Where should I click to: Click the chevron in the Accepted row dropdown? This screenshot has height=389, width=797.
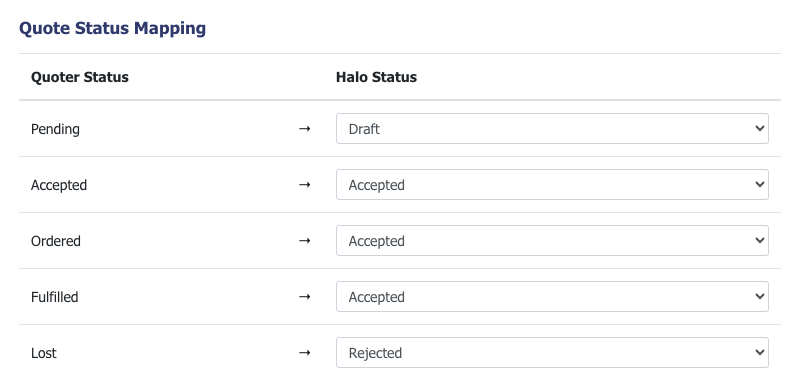pos(760,185)
